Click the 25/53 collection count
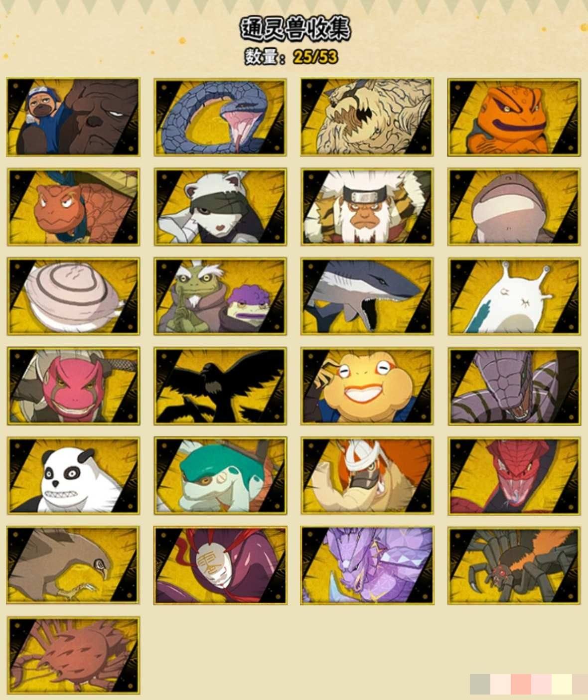 (x=315, y=57)
